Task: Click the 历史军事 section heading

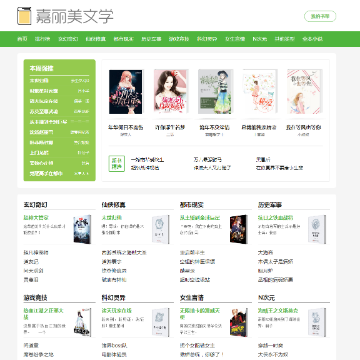Action: [x=270, y=205]
